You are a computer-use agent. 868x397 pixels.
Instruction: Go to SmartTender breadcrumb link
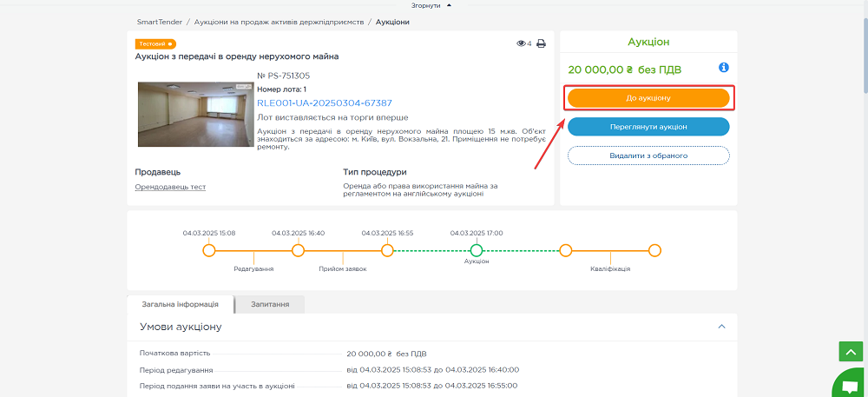click(x=158, y=22)
